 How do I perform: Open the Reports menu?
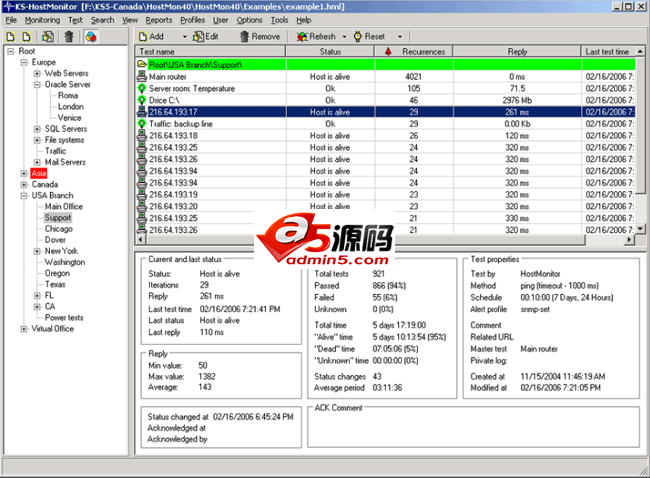159,20
